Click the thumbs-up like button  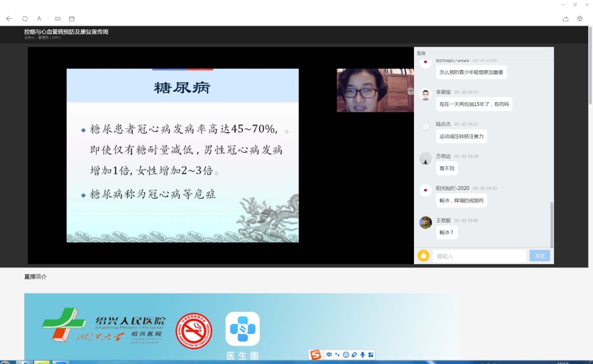pos(423,256)
